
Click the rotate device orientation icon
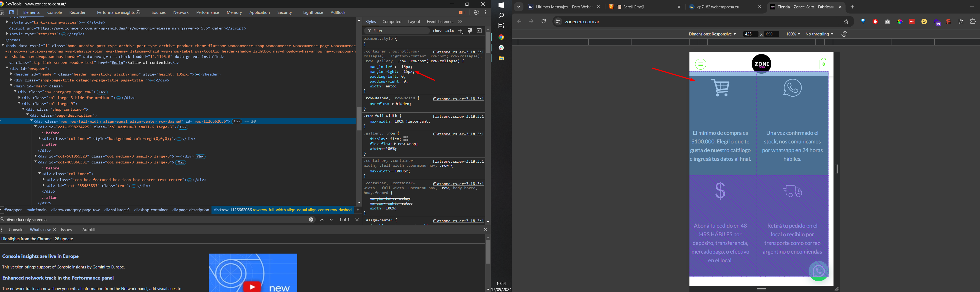coord(845,34)
